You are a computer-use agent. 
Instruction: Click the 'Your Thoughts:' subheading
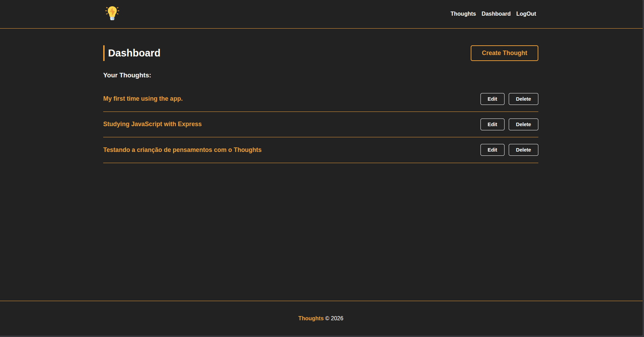click(x=127, y=75)
